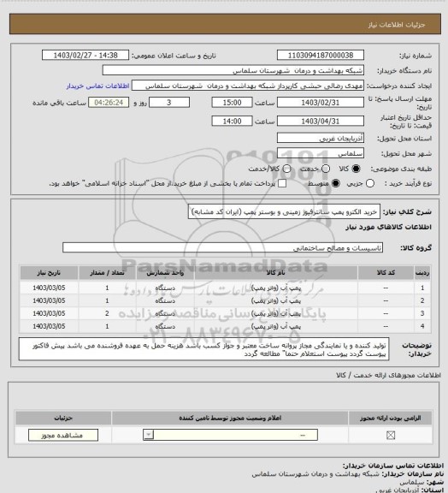Click the response deadline date 1403/02/31
Viewport: 448px width, 493px height.
pyautogui.click(x=321, y=103)
